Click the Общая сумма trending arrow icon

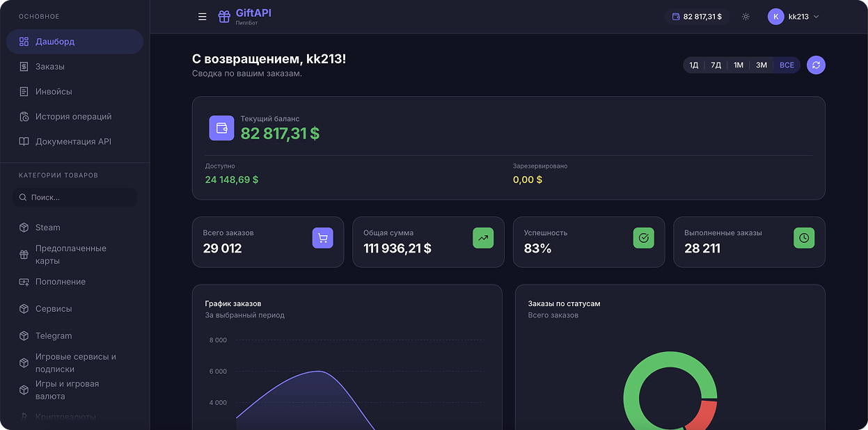(483, 238)
